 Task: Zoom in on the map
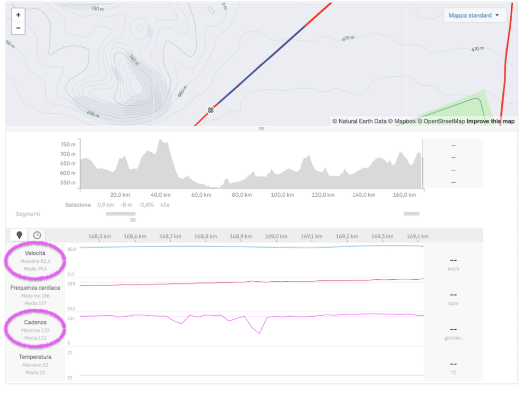coord(18,15)
